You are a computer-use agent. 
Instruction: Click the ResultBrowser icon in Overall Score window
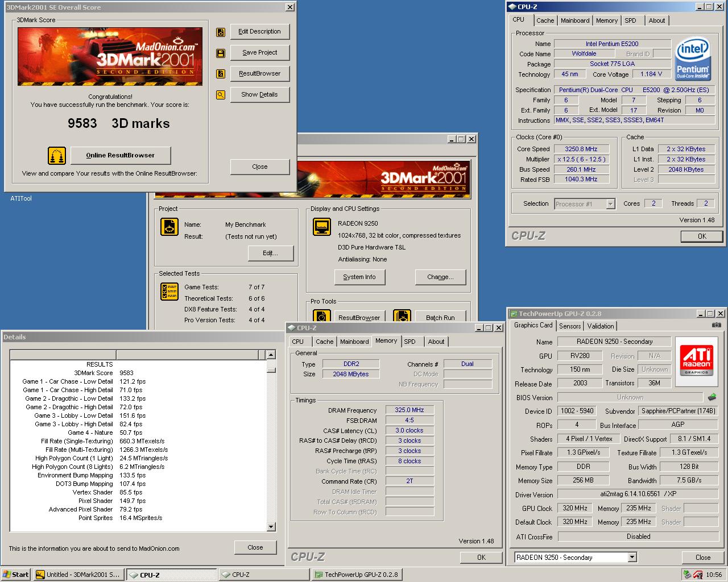click(x=221, y=74)
